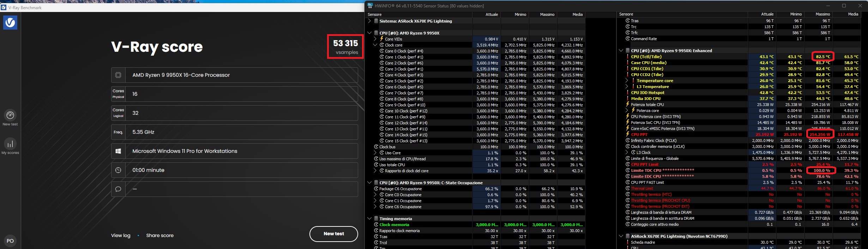
Task: Select Scheda madre temperature row
Action: (x=739, y=242)
